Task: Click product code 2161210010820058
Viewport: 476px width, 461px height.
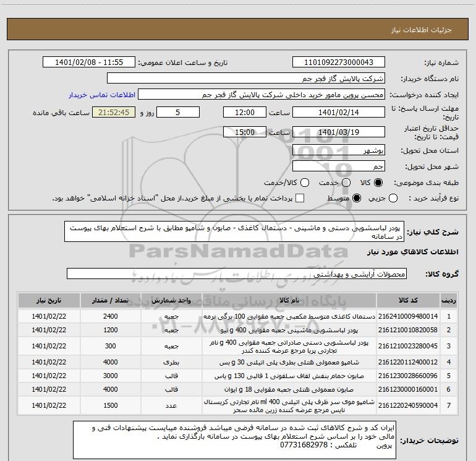Action: [x=408, y=330]
